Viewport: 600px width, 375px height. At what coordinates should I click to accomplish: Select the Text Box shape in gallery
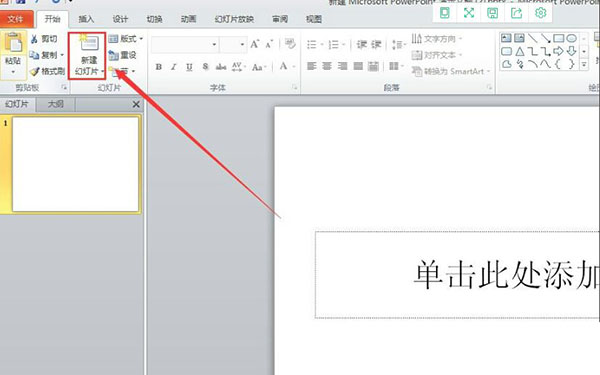point(506,38)
